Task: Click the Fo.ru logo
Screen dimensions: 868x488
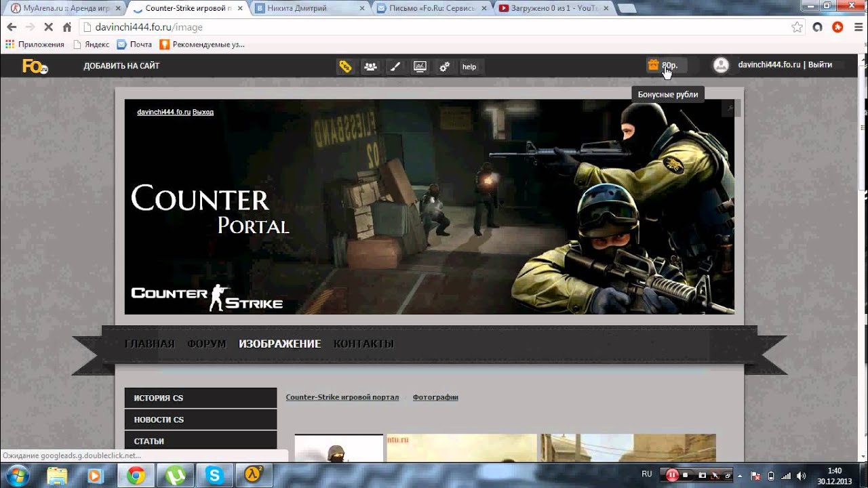Action: click(35, 66)
